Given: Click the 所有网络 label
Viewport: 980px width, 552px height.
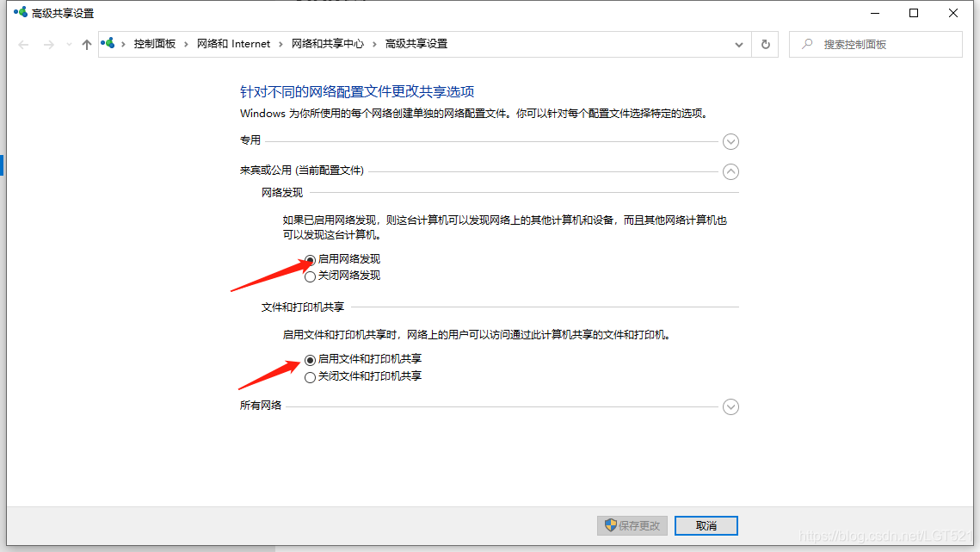Looking at the screenshot, I should coord(261,406).
